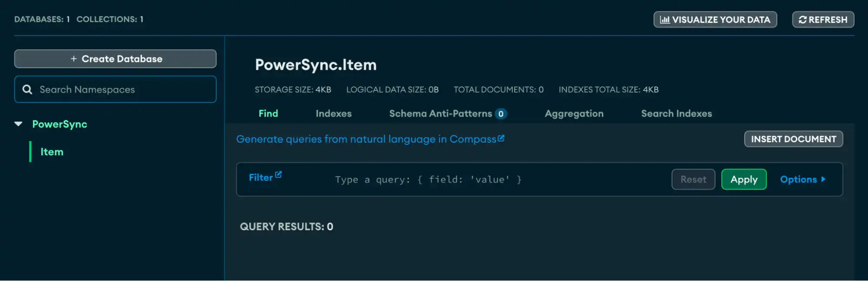Reset the filter query
This screenshot has height=281, width=868.
point(693,179)
